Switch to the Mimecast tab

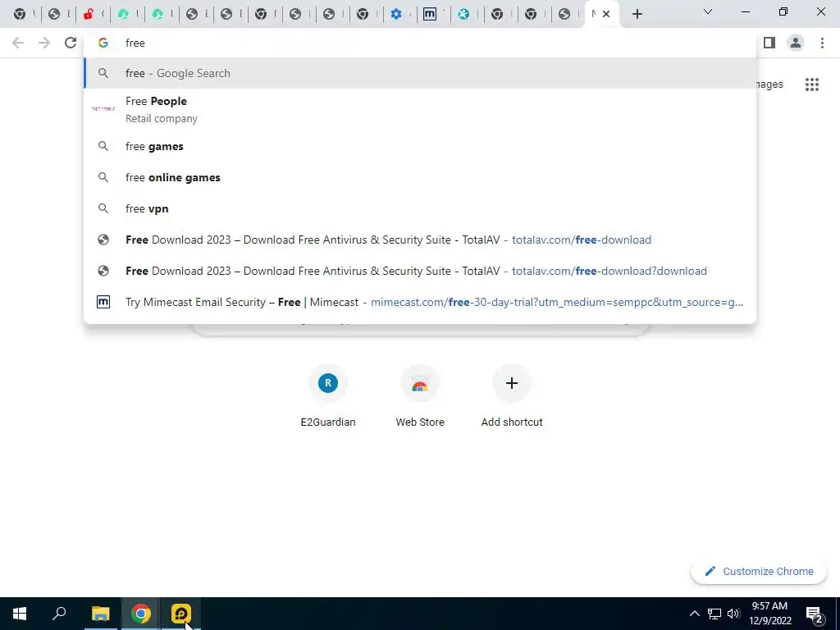coord(434,15)
